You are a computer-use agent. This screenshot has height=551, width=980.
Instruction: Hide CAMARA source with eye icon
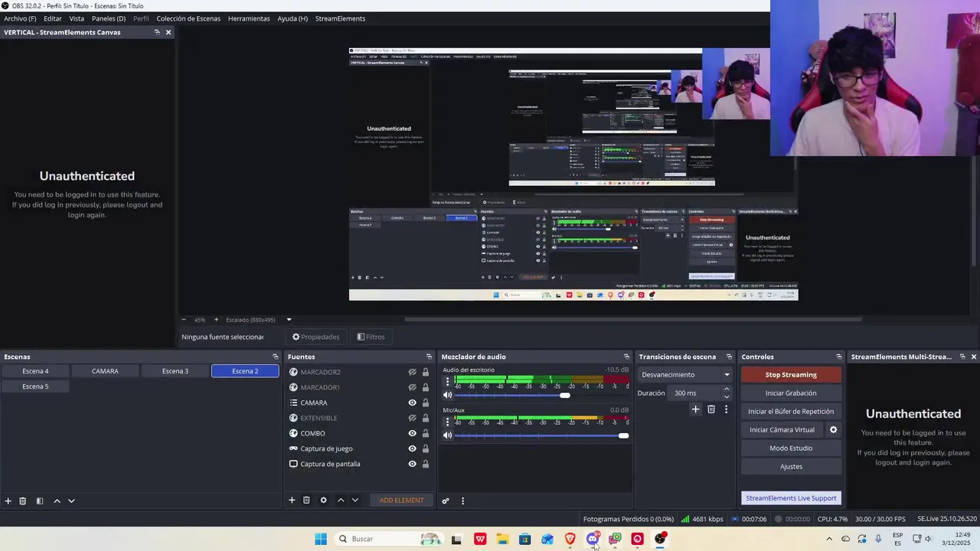pyautogui.click(x=412, y=403)
